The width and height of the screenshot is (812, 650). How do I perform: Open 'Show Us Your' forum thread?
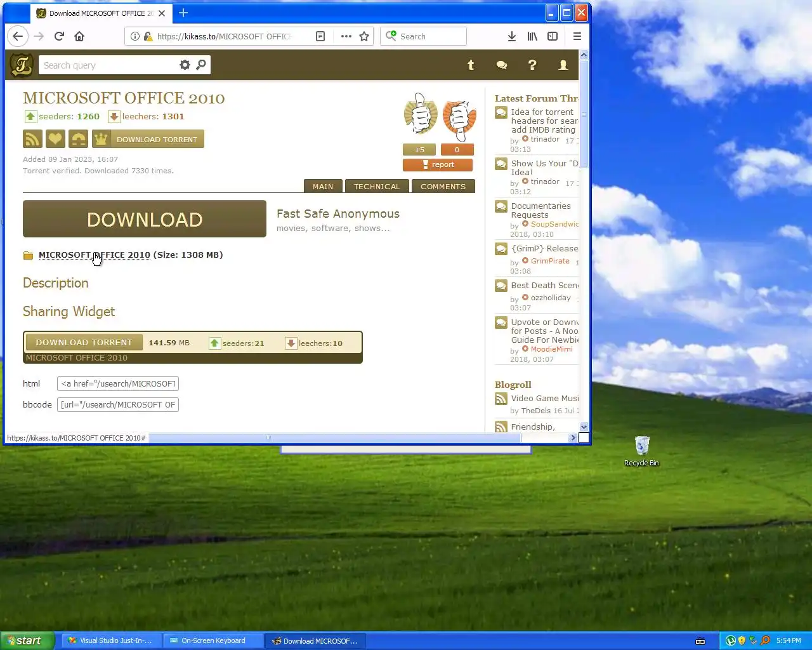click(544, 168)
